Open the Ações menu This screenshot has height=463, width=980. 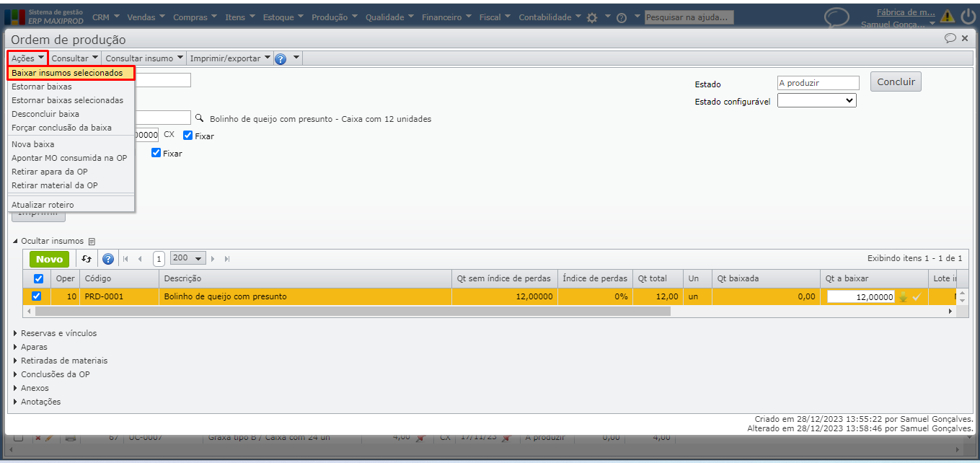pos(28,58)
